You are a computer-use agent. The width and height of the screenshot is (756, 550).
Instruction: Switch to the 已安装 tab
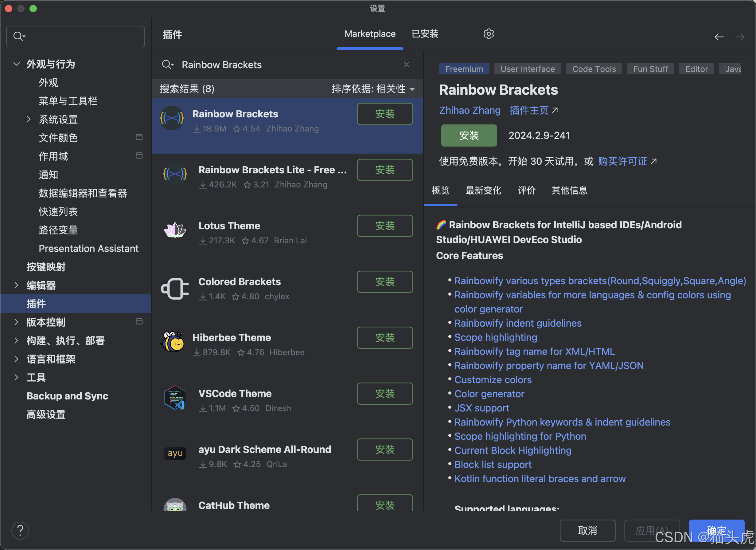[x=425, y=34]
